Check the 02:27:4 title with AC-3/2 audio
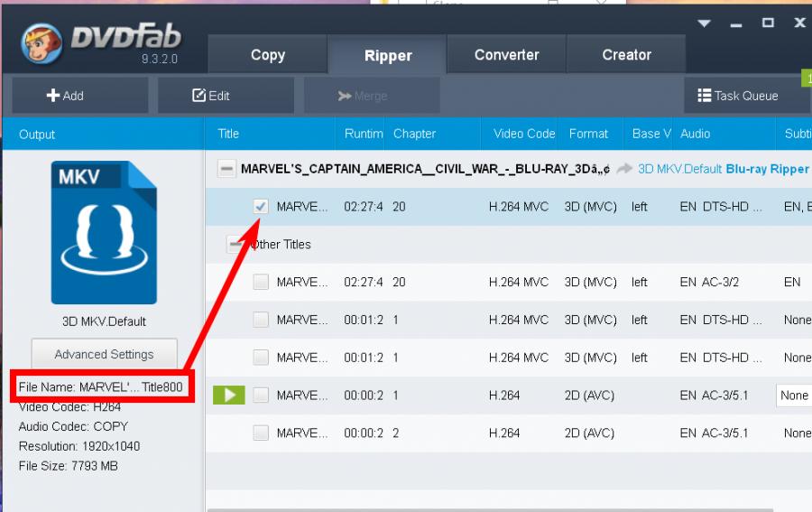This screenshot has height=512, width=812. pyautogui.click(x=261, y=282)
